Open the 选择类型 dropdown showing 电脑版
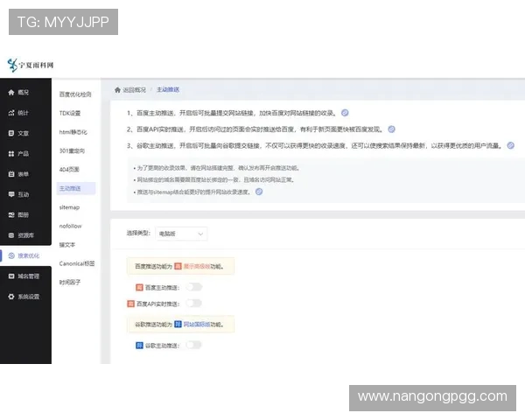This screenshot has width=525, height=420. coord(181,234)
